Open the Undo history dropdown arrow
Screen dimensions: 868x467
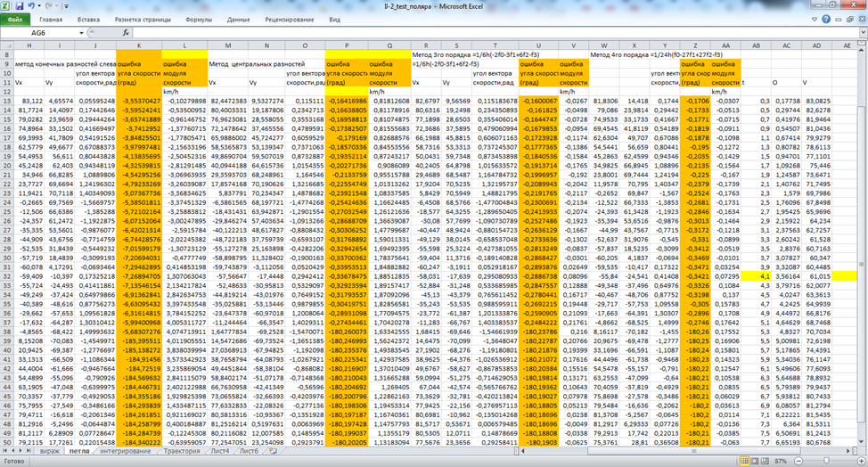click(41, 5)
